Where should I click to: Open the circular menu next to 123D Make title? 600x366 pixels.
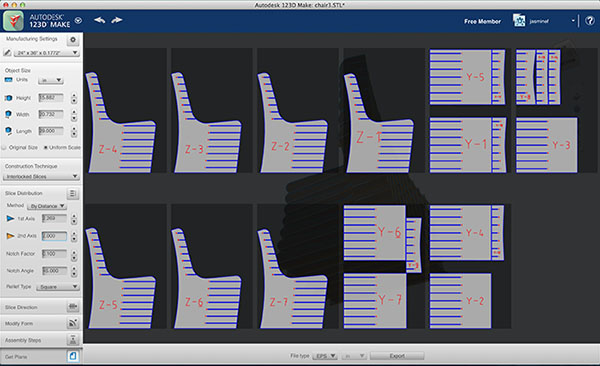coord(78,20)
